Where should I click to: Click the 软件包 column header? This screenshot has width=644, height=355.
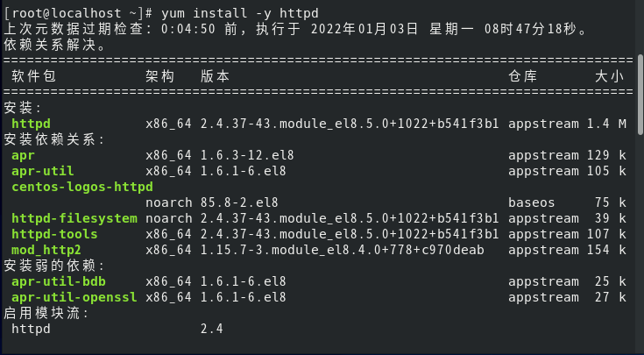point(33,76)
